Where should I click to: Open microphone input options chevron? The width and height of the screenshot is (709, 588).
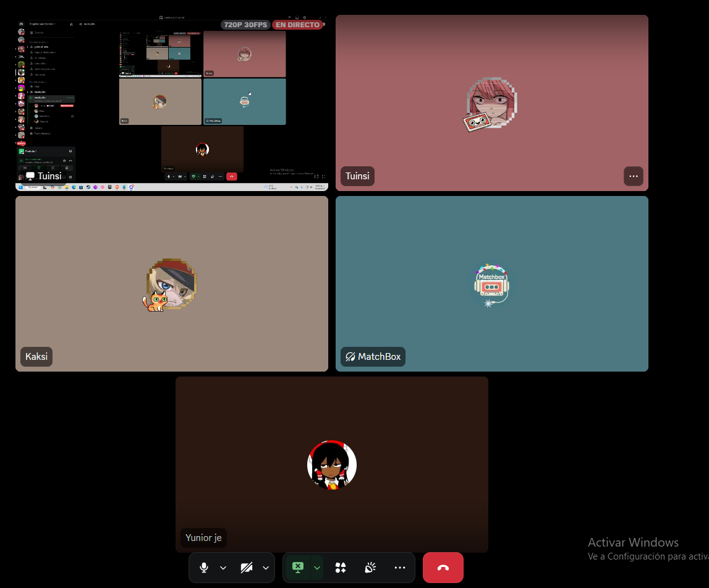click(x=223, y=568)
